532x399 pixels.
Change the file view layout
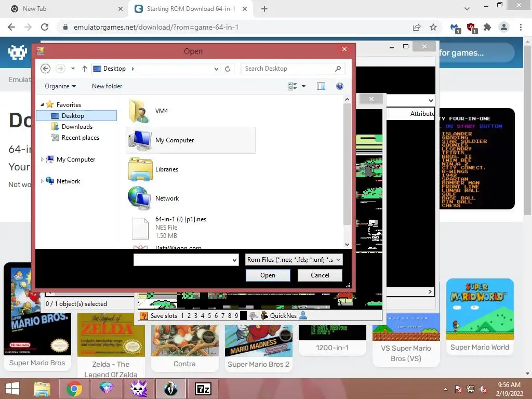tap(292, 86)
